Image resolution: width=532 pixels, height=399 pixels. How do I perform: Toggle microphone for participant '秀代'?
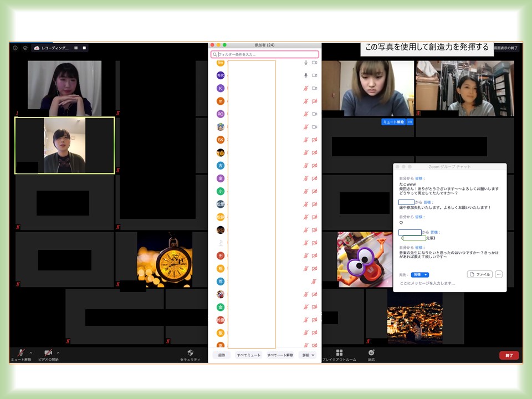coord(306,75)
